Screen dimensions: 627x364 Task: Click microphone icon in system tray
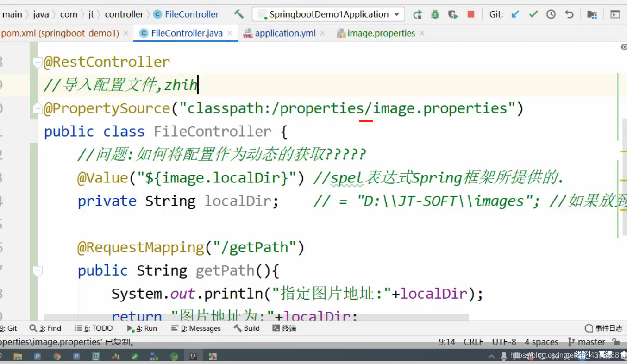504,356
